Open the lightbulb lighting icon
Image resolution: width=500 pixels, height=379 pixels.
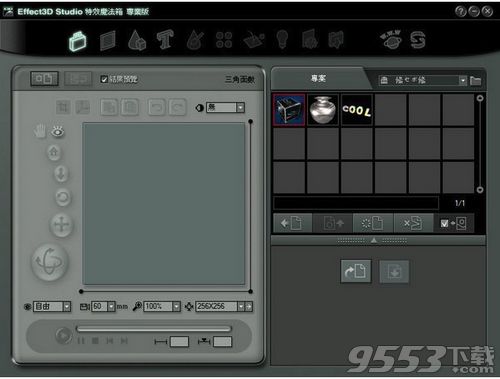coord(282,39)
